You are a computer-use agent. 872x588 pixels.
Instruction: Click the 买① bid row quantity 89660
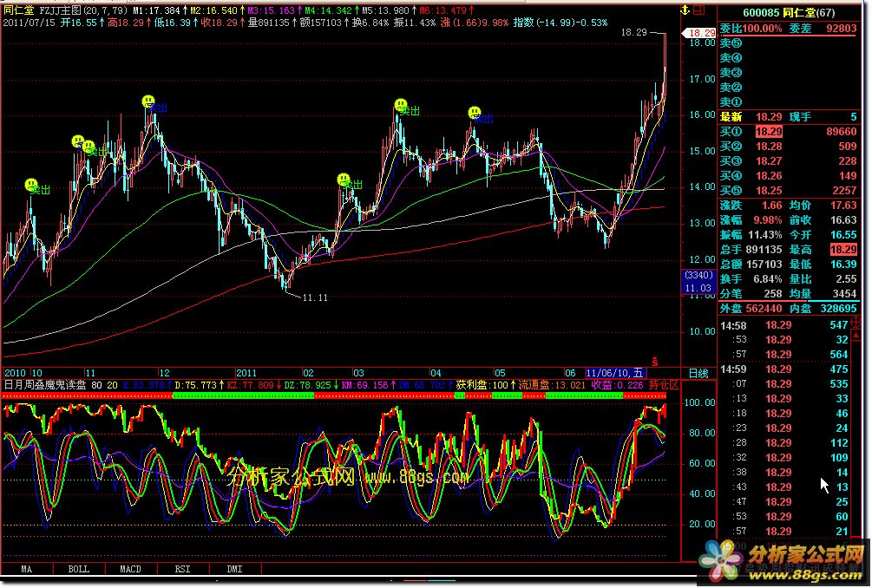(x=842, y=132)
